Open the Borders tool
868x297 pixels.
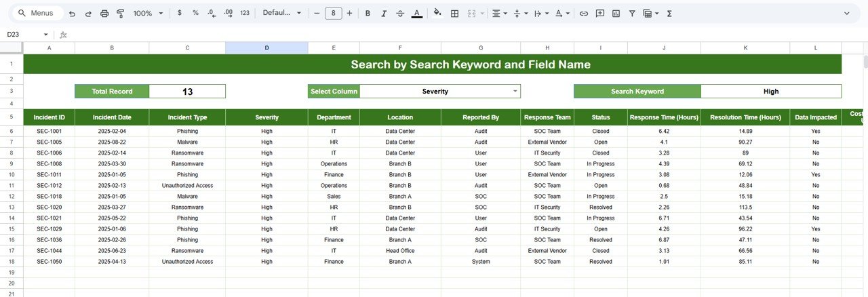pyautogui.click(x=454, y=14)
